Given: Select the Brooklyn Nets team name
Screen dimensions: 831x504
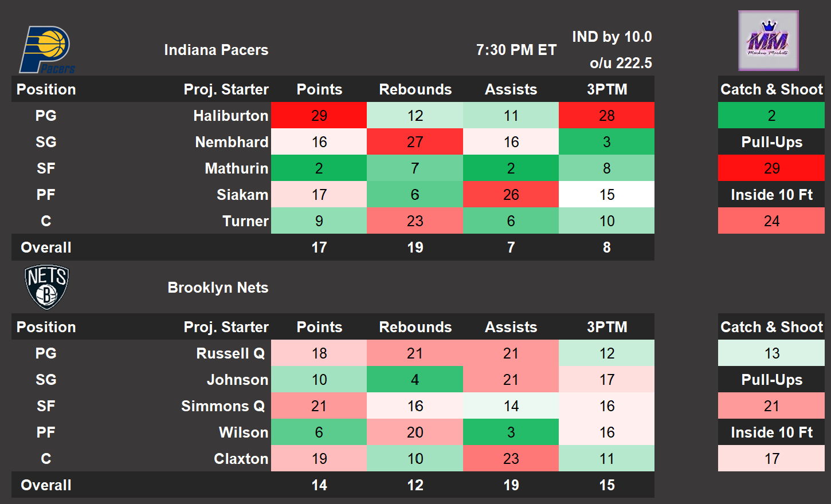Looking at the screenshot, I should click(x=218, y=288).
